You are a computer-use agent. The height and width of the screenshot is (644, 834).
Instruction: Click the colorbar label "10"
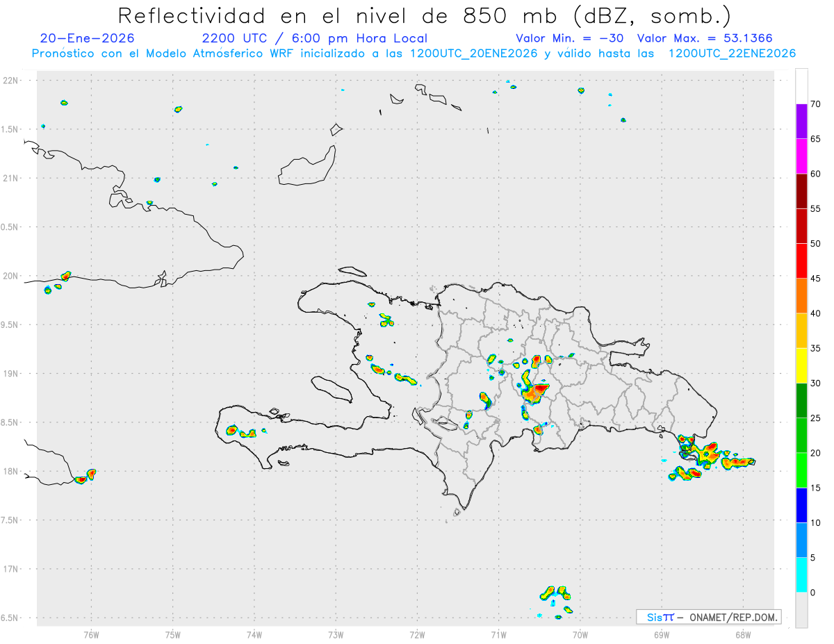[x=815, y=522]
